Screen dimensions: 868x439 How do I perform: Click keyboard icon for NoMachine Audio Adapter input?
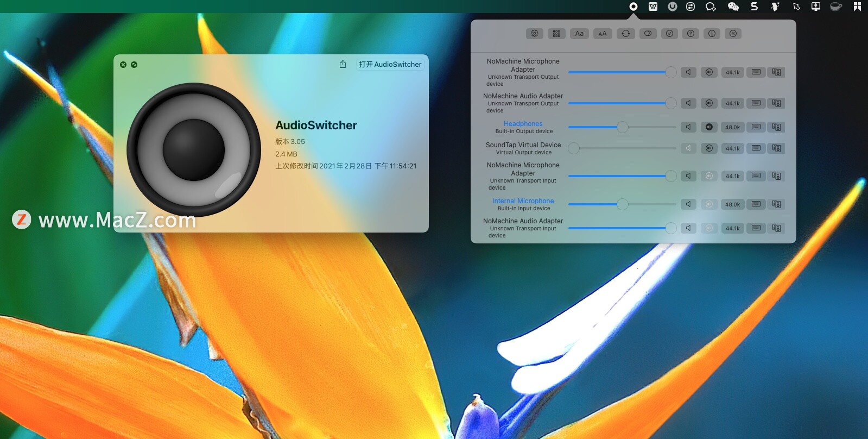(x=756, y=228)
